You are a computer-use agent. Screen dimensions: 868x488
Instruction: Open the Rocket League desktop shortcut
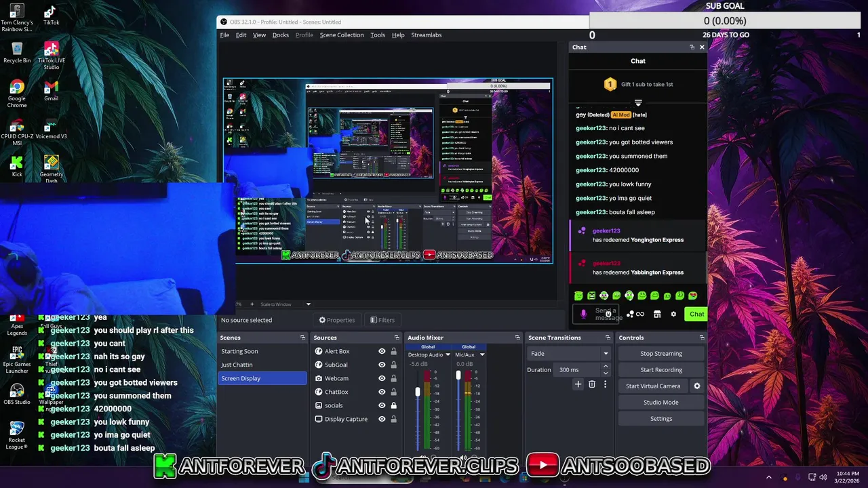coord(17,435)
